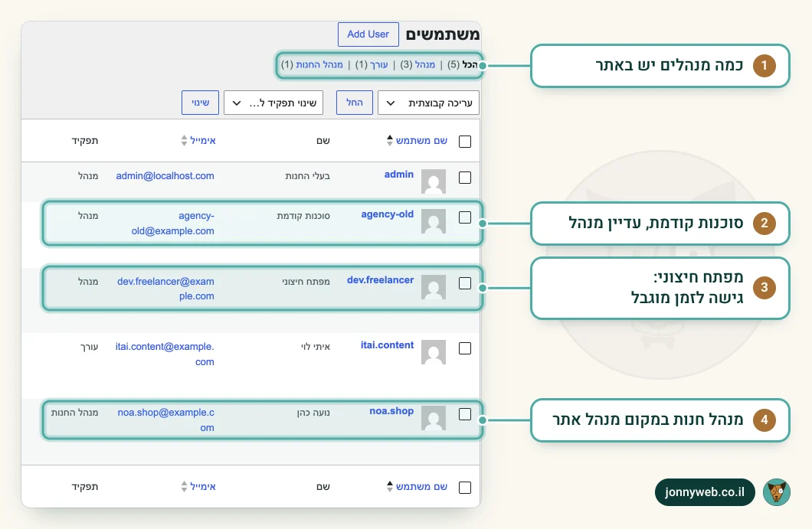Click the role cell מנהל החנות in noa.shop row
Viewport: 812px width, 529px height.
click(74, 413)
